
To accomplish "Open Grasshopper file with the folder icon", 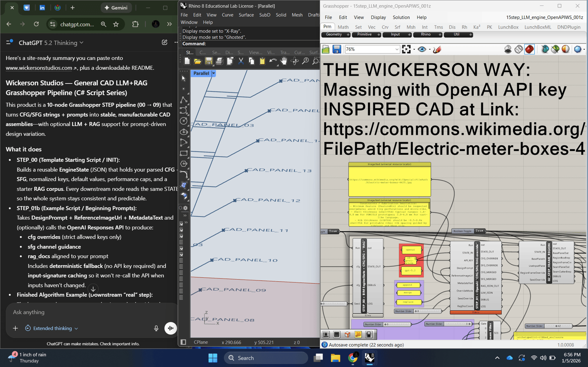I will pos(326,49).
